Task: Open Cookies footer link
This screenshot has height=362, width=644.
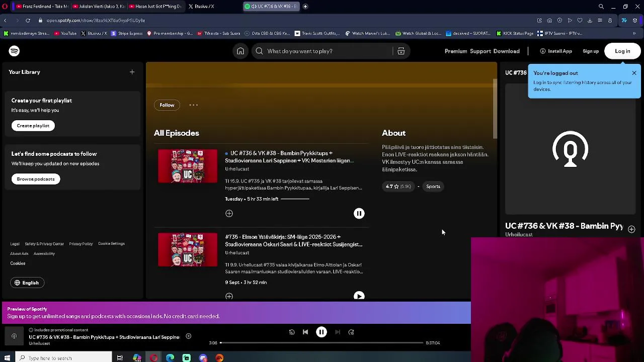Action: coord(18,263)
